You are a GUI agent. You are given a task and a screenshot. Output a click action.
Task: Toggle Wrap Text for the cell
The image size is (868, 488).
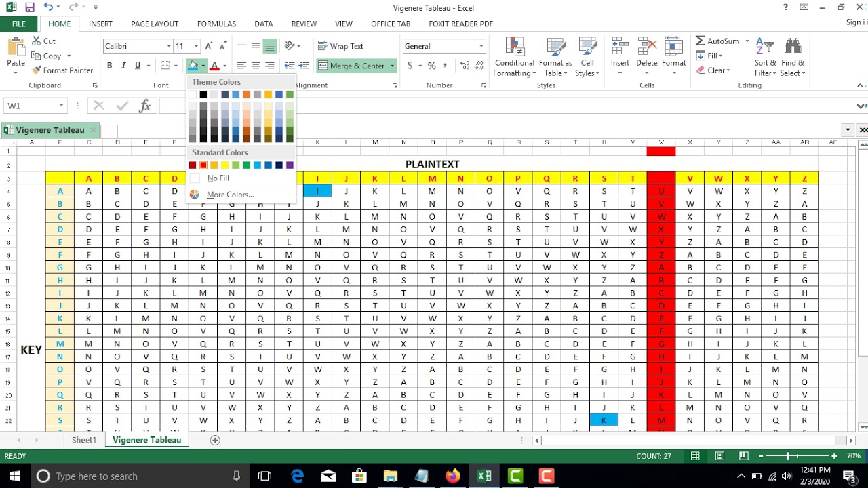pos(340,46)
